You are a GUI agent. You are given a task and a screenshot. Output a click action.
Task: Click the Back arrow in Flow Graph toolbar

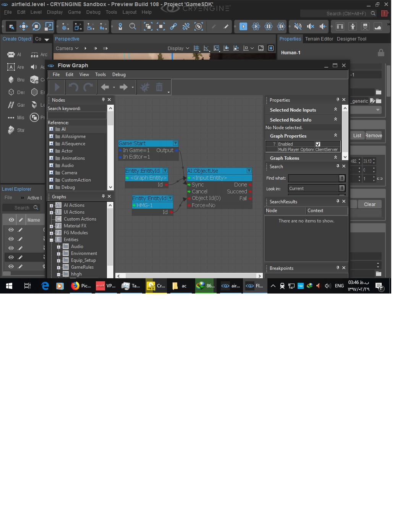click(105, 87)
